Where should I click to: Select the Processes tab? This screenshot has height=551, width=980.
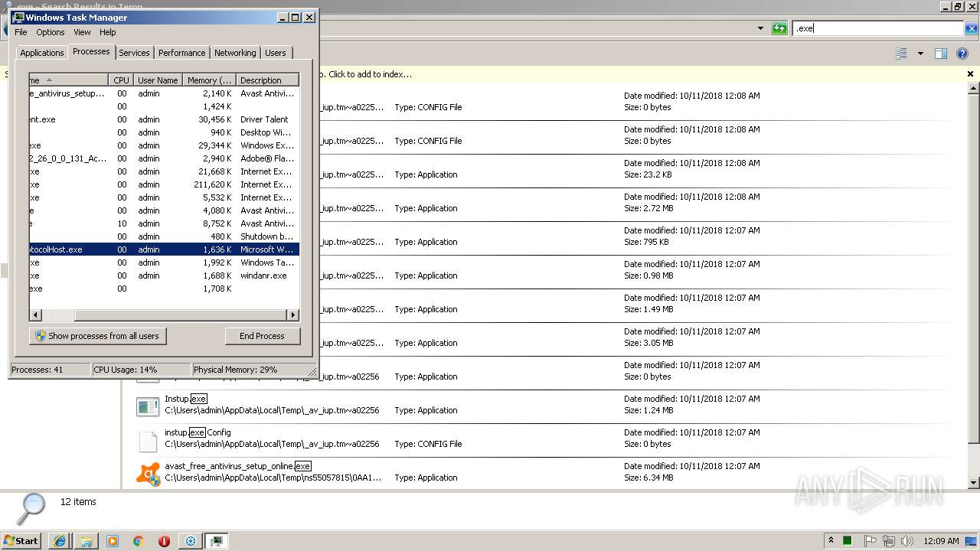91,51
